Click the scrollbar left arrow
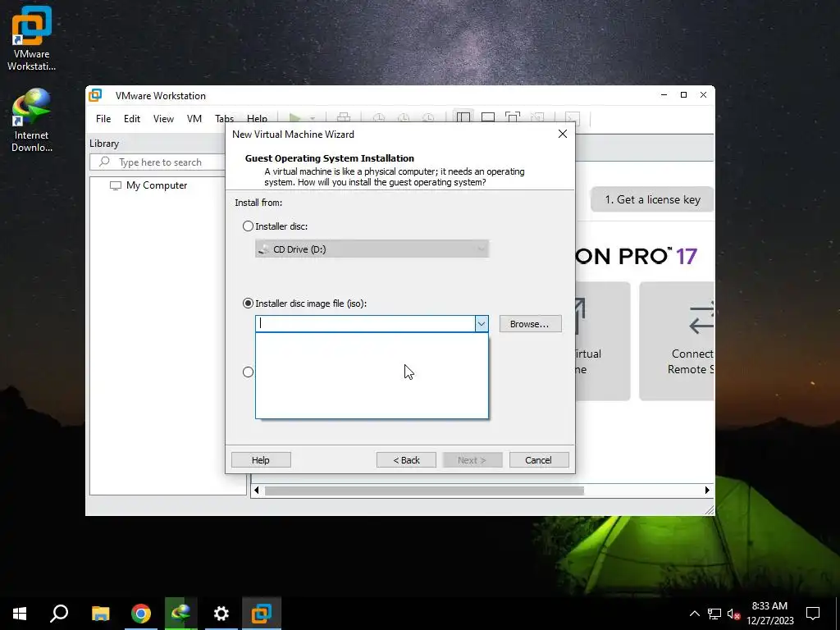Screen dimensions: 840x630 [256, 491]
